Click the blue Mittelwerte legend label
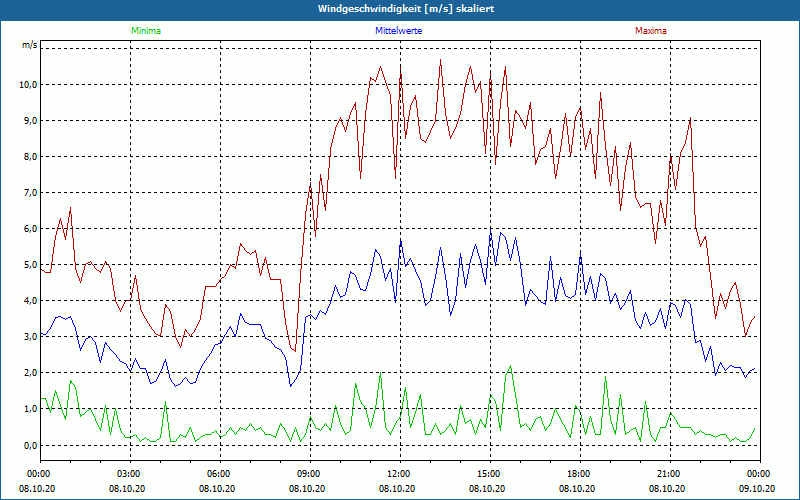800x500 pixels. (398, 31)
